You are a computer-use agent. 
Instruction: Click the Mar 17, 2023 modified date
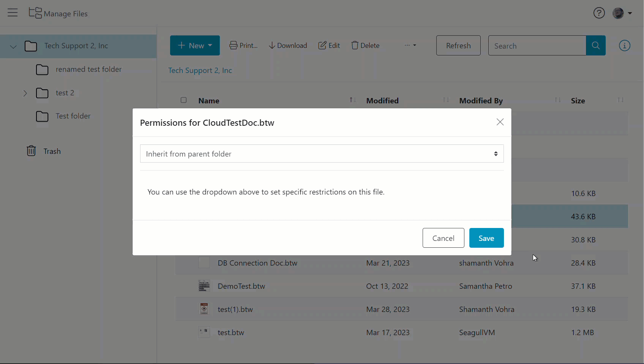(x=388, y=332)
